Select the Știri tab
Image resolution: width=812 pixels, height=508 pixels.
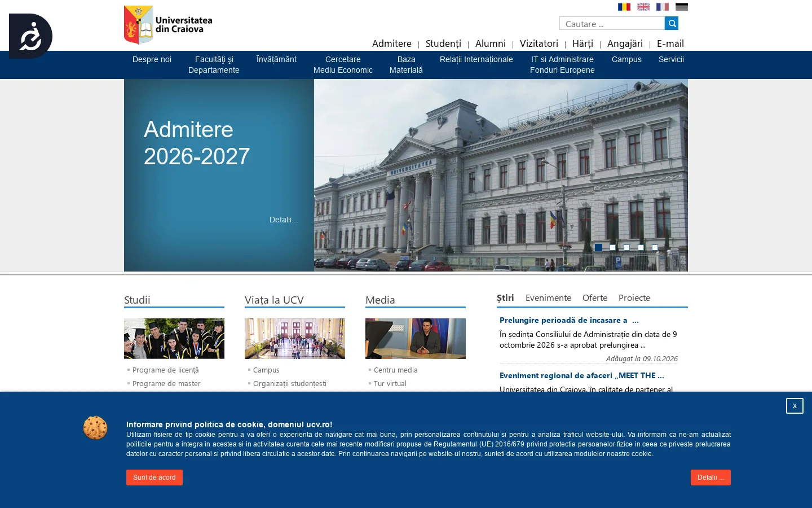pos(505,298)
